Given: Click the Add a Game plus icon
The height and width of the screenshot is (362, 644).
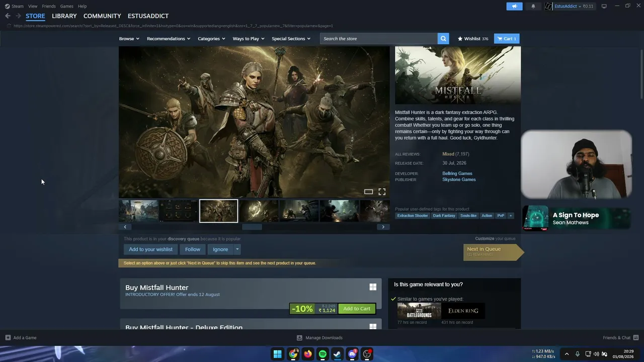Looking at the screenshot, I should tap(8, 338).
